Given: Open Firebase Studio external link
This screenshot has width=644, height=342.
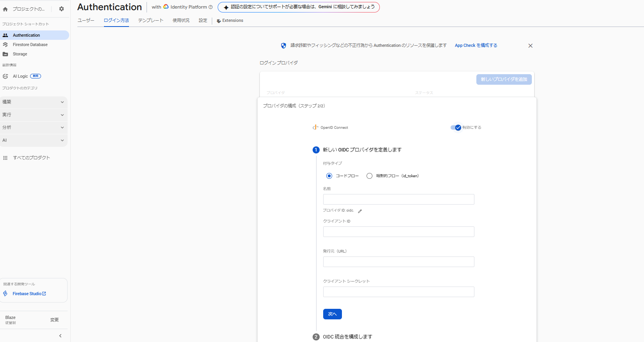Looking at the screenshot, I should pos(29,294).
